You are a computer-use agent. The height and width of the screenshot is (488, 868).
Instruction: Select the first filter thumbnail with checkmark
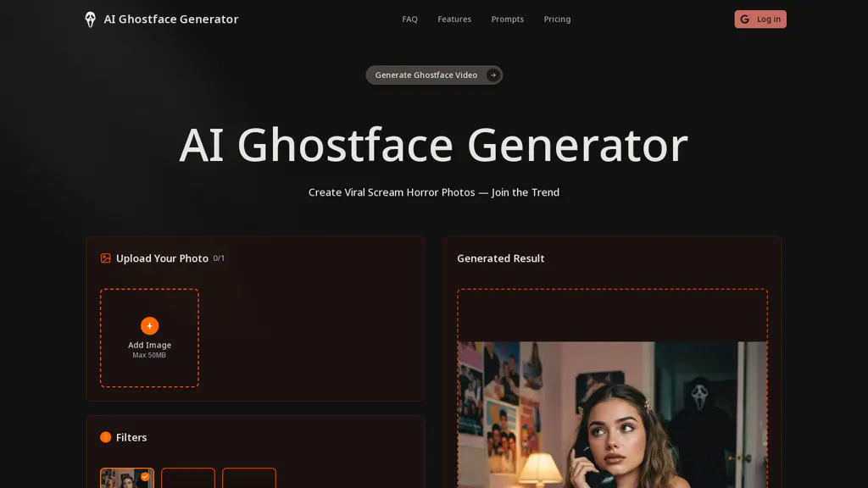pyautogui.click(x=127, y=478)
